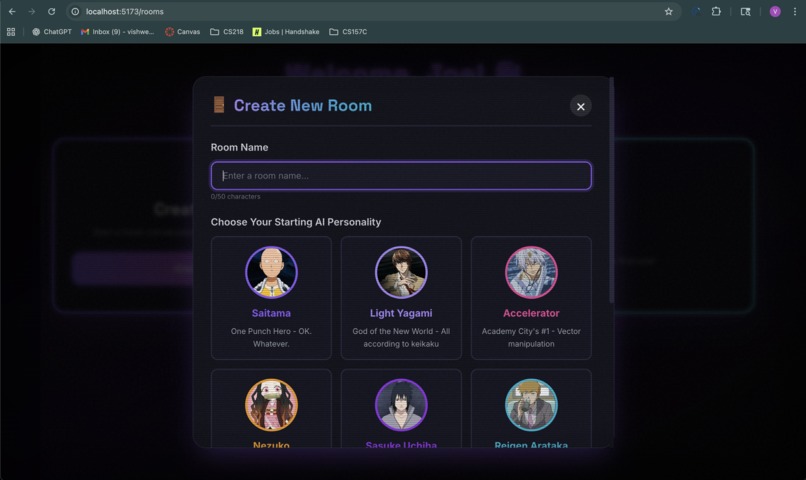
Task: Select the Sasuke Uchiha avatar image
Action: pos(401,405)
